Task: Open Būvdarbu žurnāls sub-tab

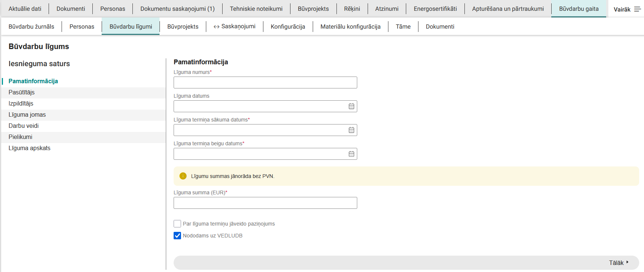Action: pos(32,26)
